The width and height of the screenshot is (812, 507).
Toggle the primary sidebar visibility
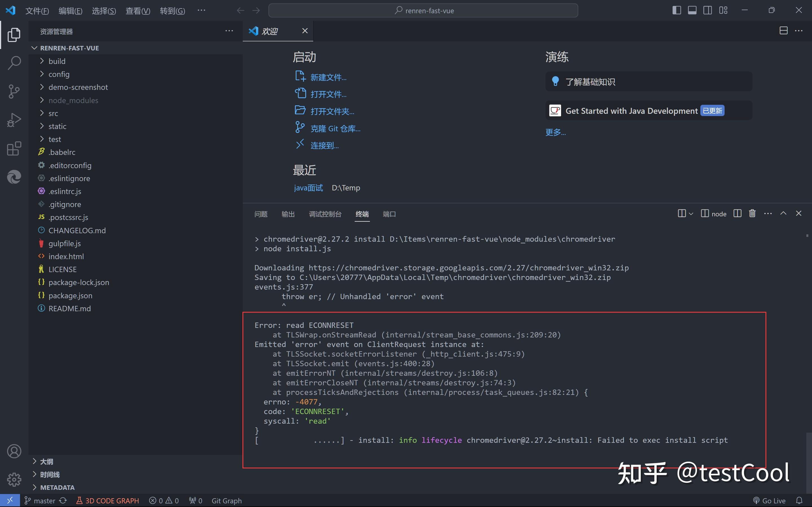[676, 10]
